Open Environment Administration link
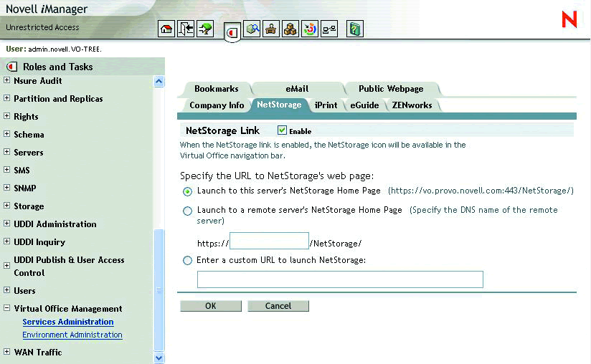The image size is (591, 364). (72, 335)
